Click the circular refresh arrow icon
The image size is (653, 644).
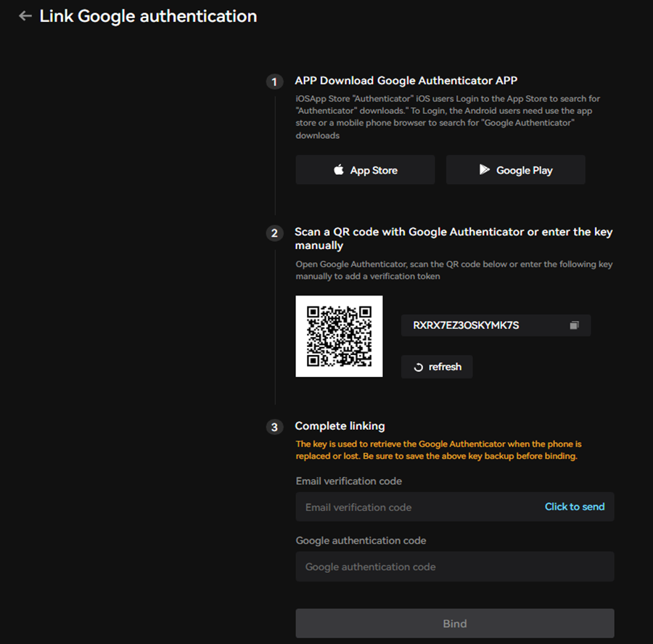pos(419,367)
